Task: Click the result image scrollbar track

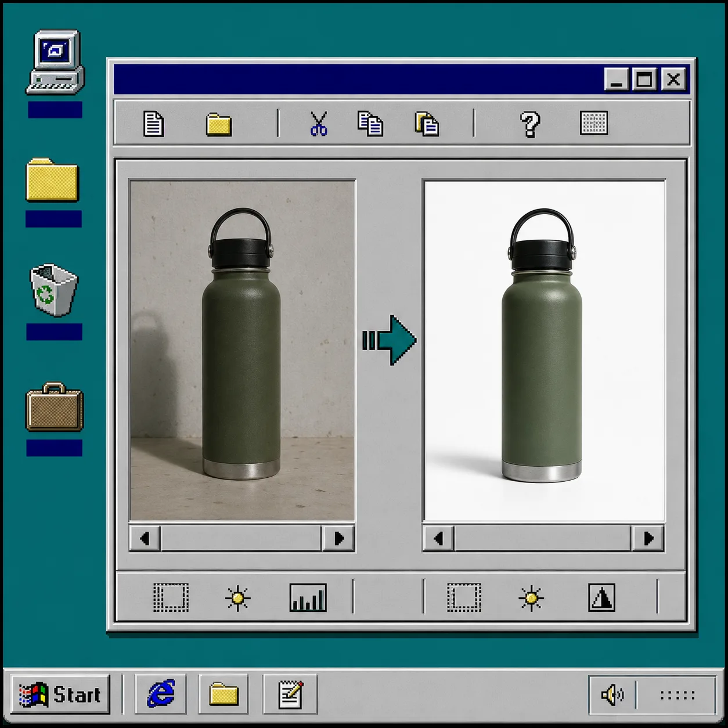Action: 543,538
